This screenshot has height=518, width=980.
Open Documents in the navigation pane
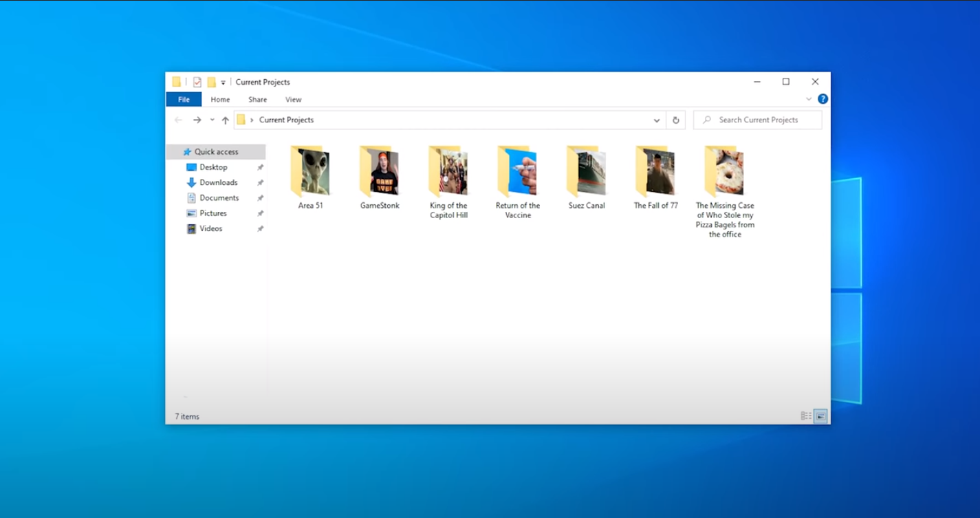coord(219,198)
